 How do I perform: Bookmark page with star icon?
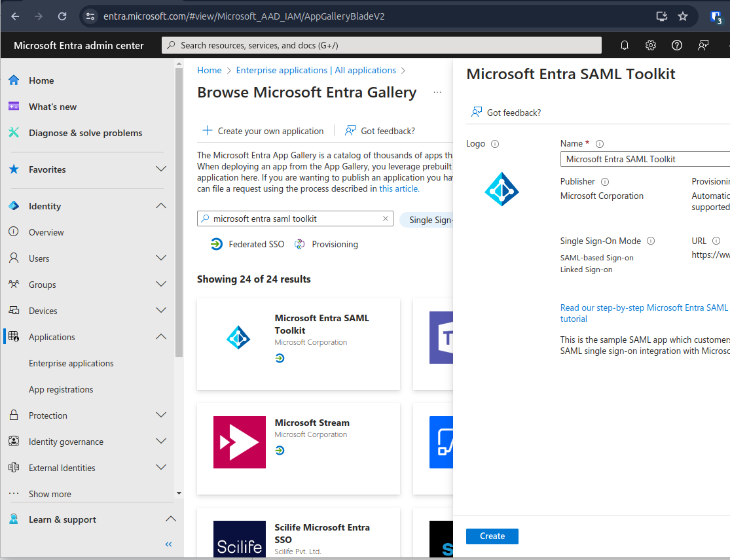[x=682, y=16]
